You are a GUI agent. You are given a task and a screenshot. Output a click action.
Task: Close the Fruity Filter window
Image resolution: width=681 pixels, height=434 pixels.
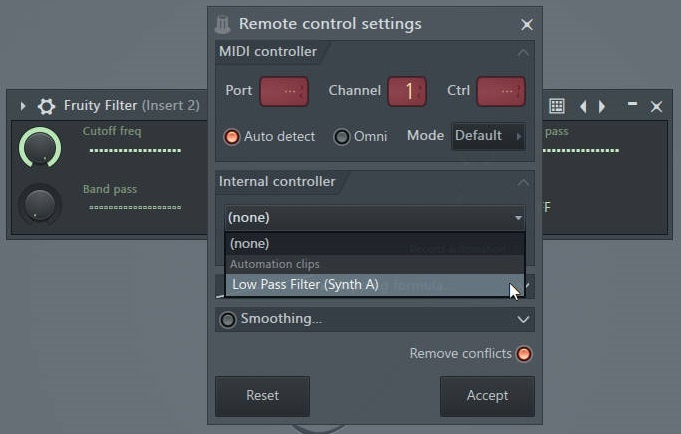pyautogui.click(x=656, y=106)
